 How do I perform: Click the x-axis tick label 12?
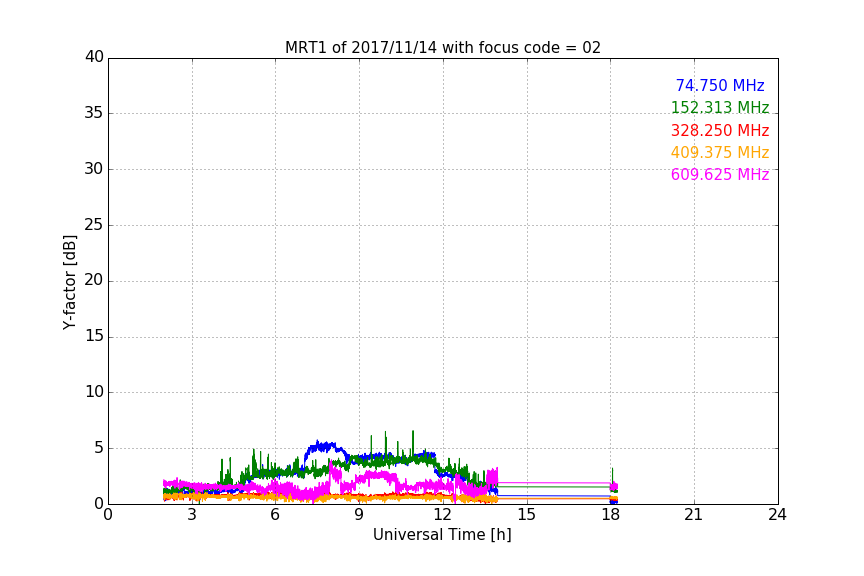pyautogui.click(x=442, y=515)
